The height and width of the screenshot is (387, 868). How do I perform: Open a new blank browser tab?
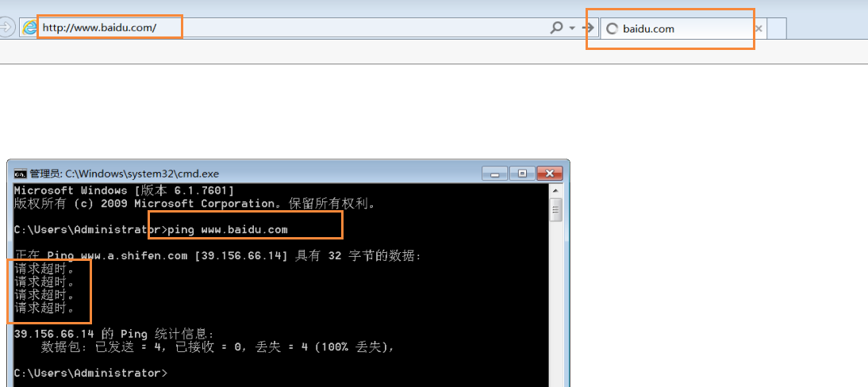point(777,29)
